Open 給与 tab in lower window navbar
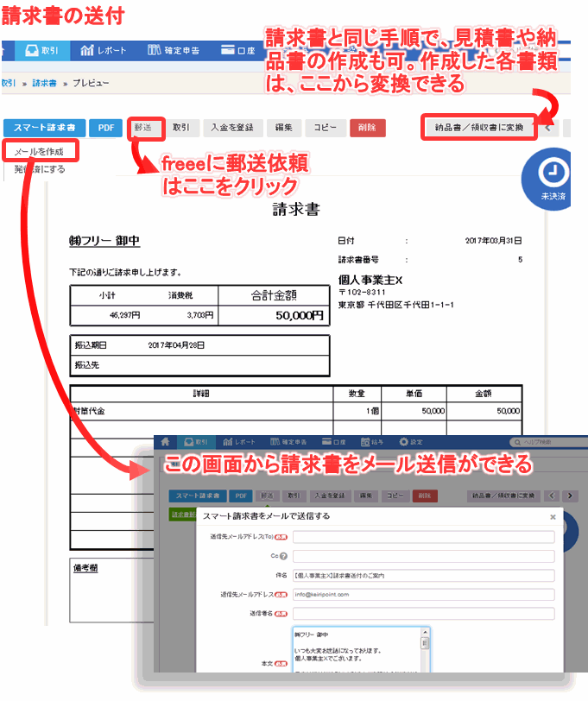The image size is (588, 701). 372,442
